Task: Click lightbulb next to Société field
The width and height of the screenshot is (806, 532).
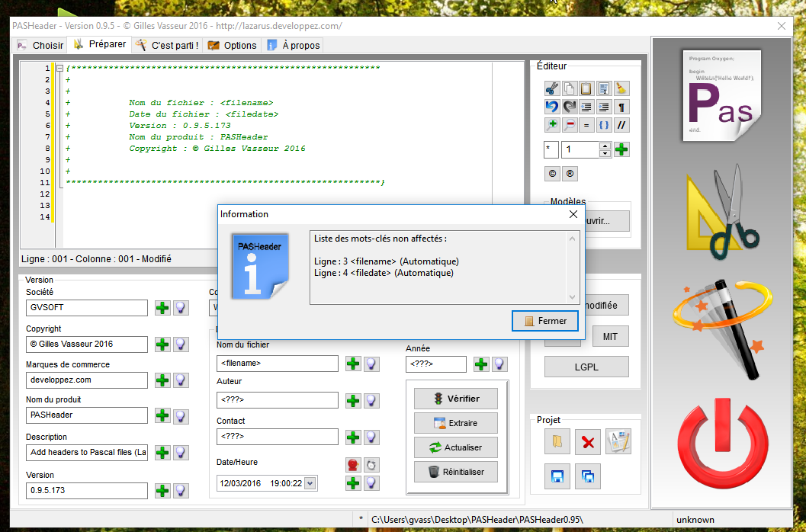Action: tap(180, 308)
